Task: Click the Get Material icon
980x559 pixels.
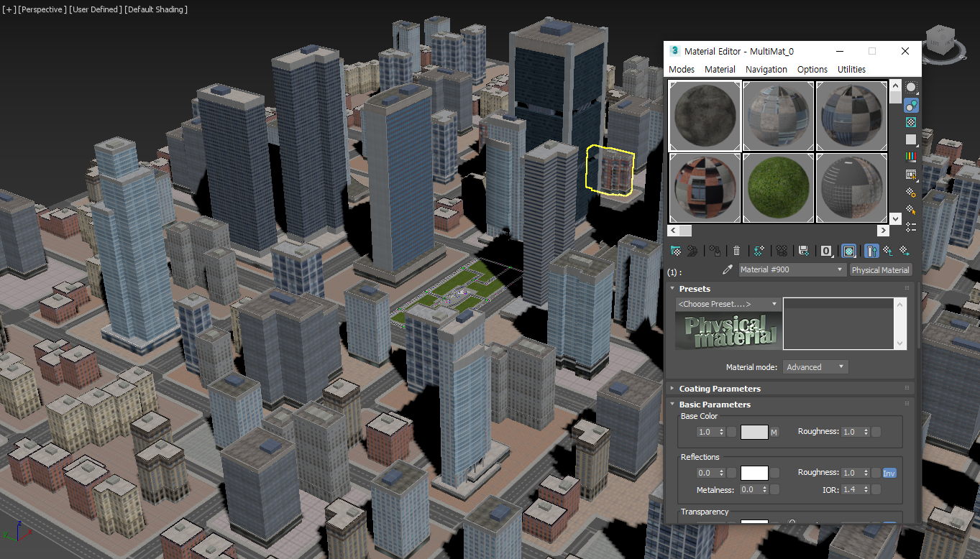Action: click(676, 251)
